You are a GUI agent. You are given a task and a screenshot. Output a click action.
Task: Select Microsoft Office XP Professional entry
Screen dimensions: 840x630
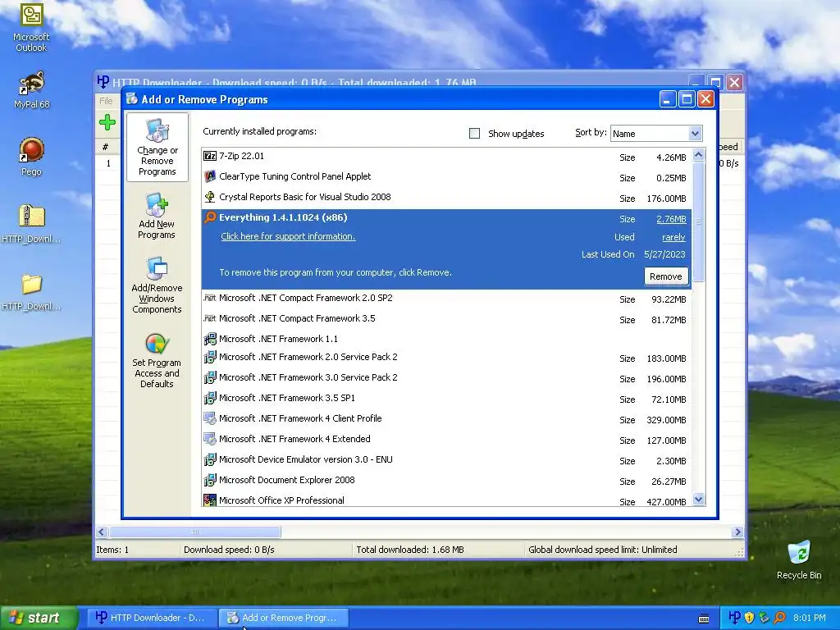click(446, 500)
